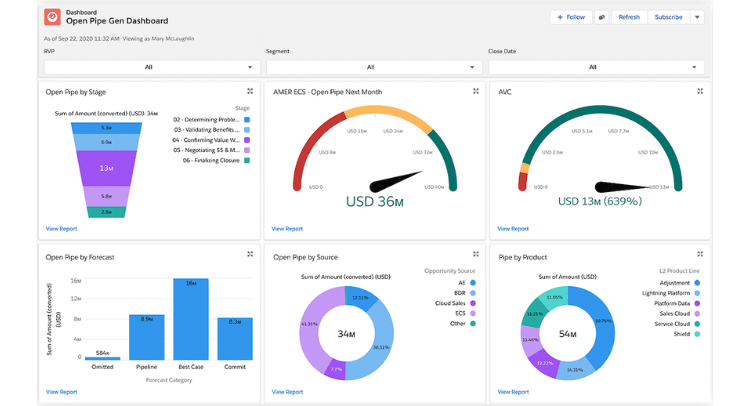Viewport: 750px width, 406px height.
Task: Expand the AMER ECS Open Pipe Next Month widget
Action: click(475, 91)
